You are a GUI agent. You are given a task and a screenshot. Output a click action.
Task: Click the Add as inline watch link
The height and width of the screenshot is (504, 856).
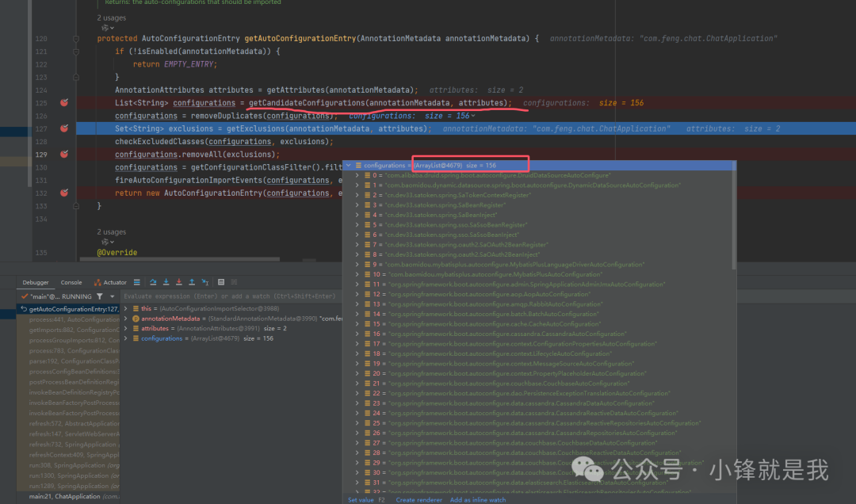point(477,500)
